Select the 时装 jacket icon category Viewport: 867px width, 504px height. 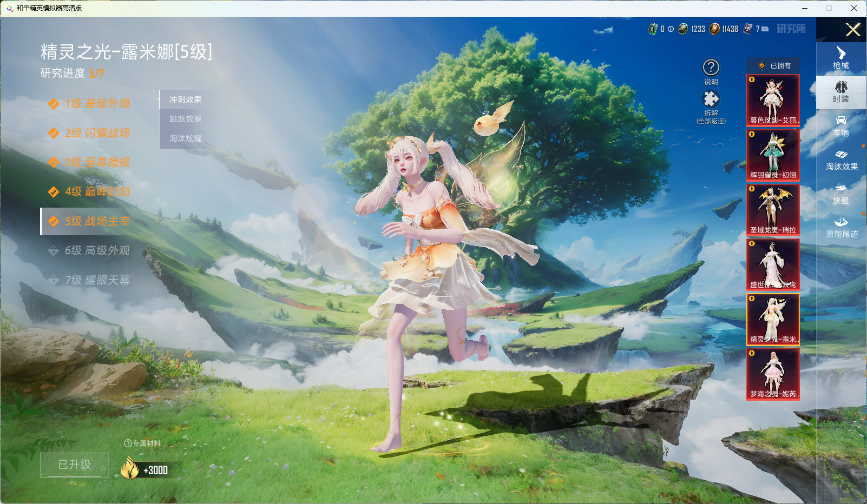pyautogui.click(x=841, y=92)
